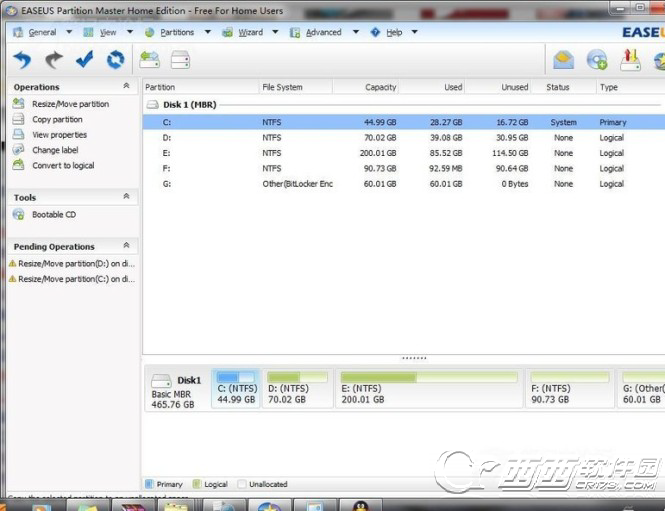Click the Bootable CD disc icon
Viewport: 665px width, 511px height.
coord(18,214)
